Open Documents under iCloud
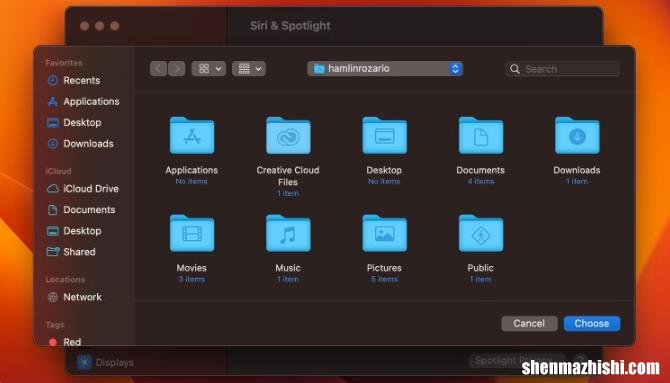The image size is (670, 383). 81,210
